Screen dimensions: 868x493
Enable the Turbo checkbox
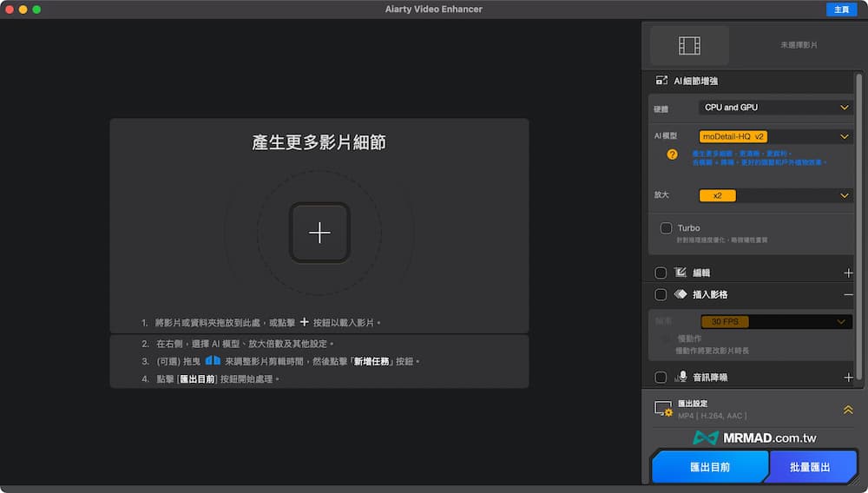tap(666, 228)
